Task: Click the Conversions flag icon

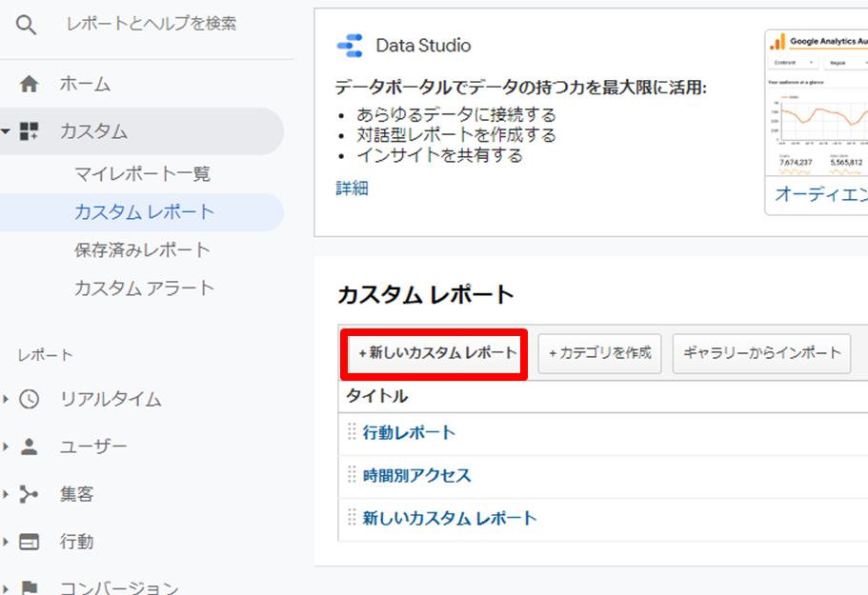Action: (x=30, y=587)
